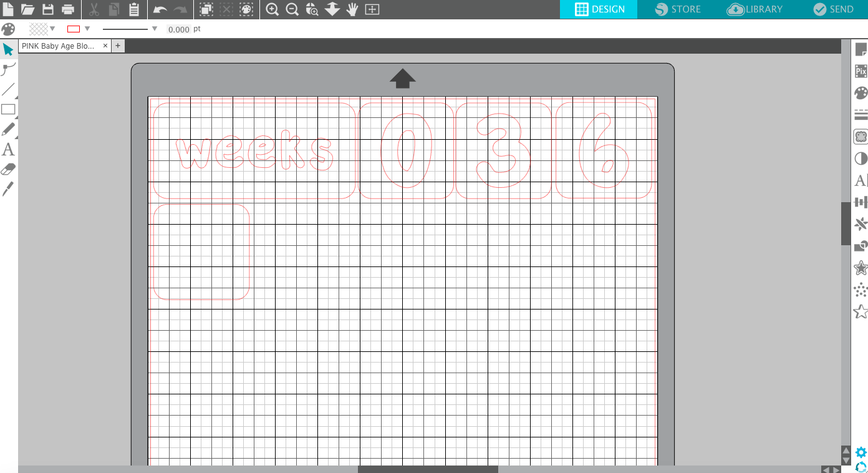The image size is (868, 473).
Task: Click the line thickness 0.000 field
Action: [179, 29]
